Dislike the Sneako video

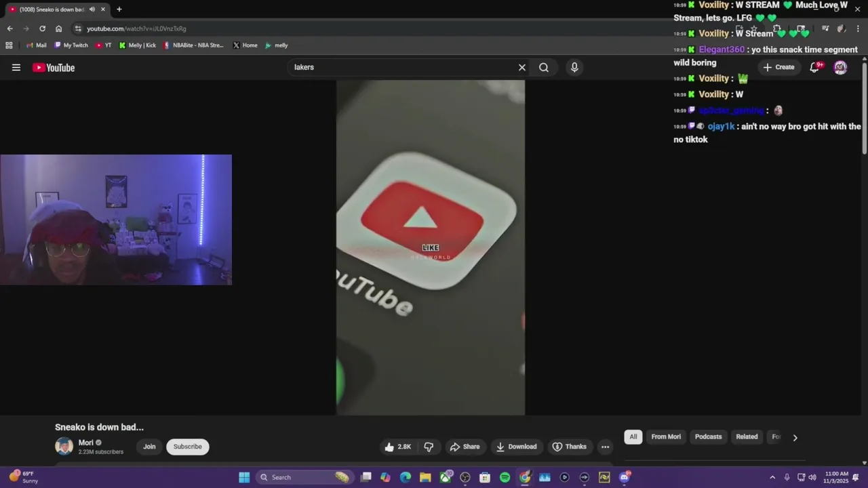pos(429,447)
